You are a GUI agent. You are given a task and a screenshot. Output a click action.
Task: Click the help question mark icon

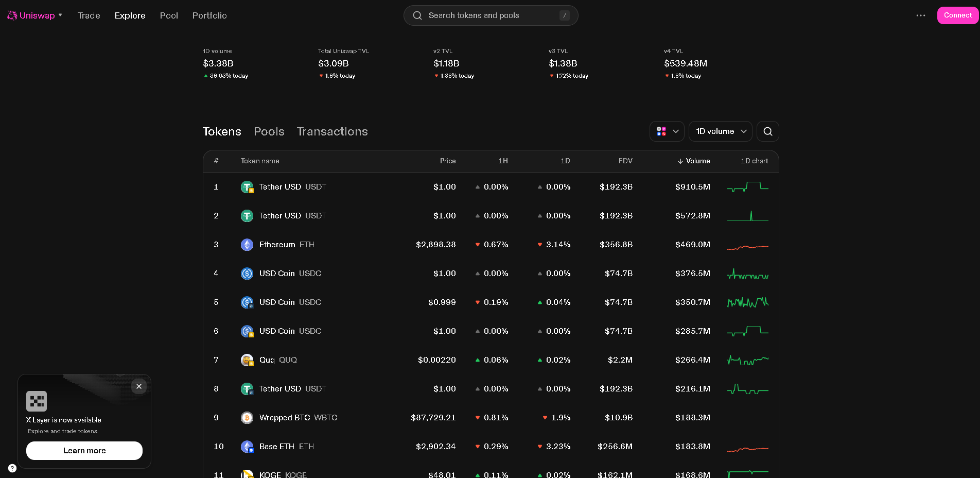tap(12, 468)
